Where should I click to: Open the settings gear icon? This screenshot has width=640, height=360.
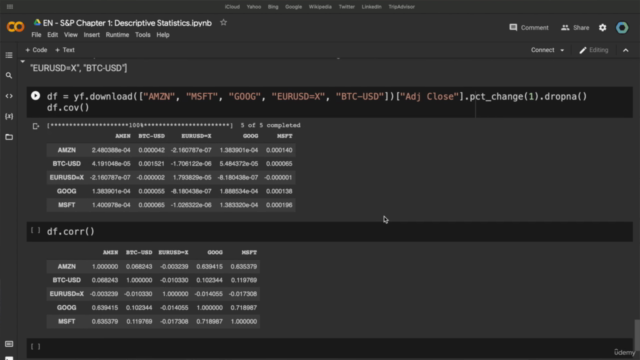click(602, 28)
